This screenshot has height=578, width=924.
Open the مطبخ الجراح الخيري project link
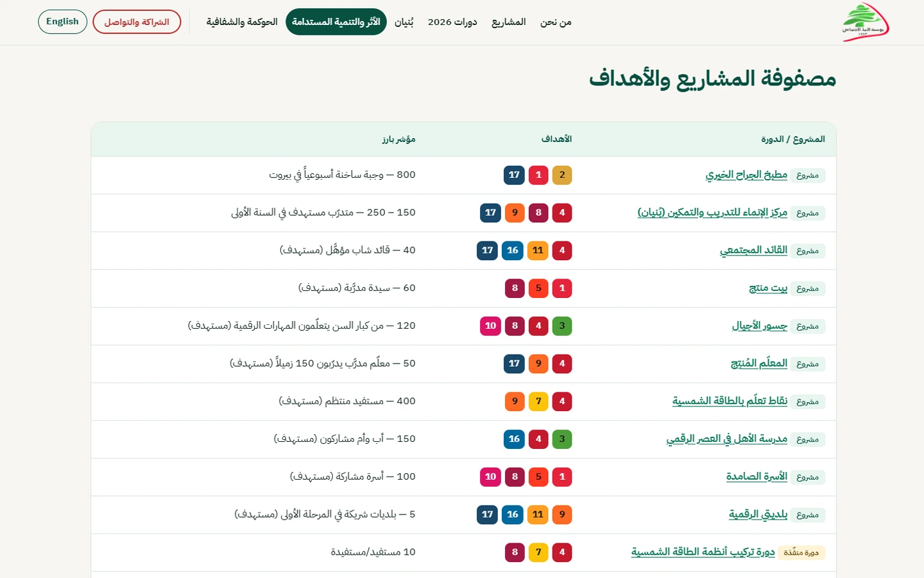click(x=746, y=175)
